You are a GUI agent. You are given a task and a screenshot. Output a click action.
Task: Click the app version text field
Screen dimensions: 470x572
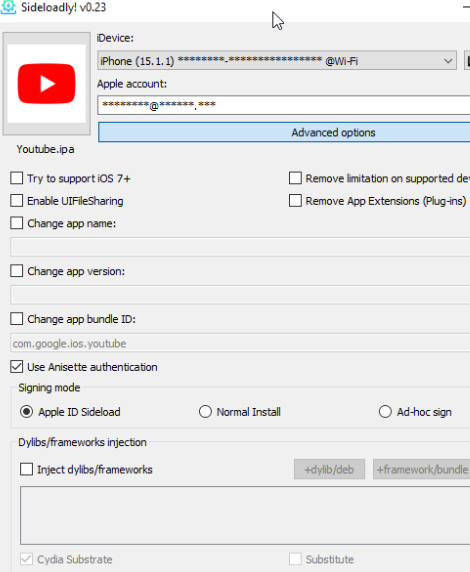(240, 295)
